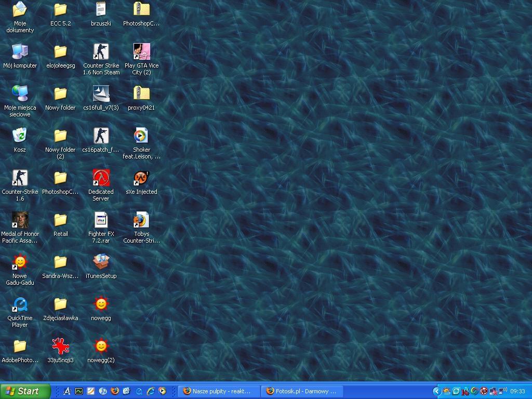Launch Firefox from the quick launch bar
This screenshot has height=399, width=532.
click(115, 391)
